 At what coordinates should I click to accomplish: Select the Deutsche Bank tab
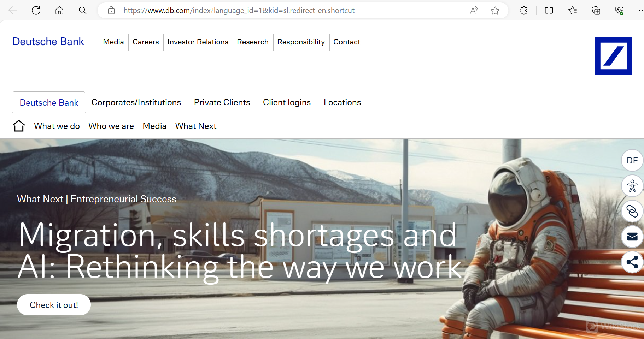[49, 103]
